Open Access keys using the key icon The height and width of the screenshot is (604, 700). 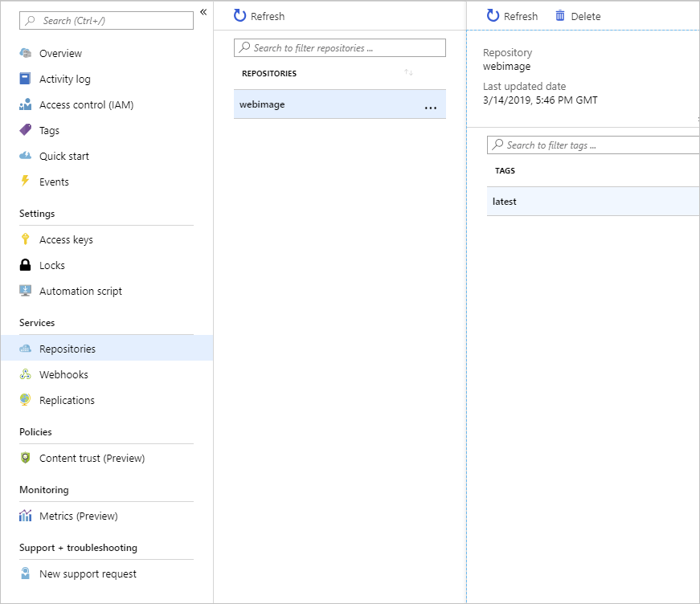tap(27, 239)
